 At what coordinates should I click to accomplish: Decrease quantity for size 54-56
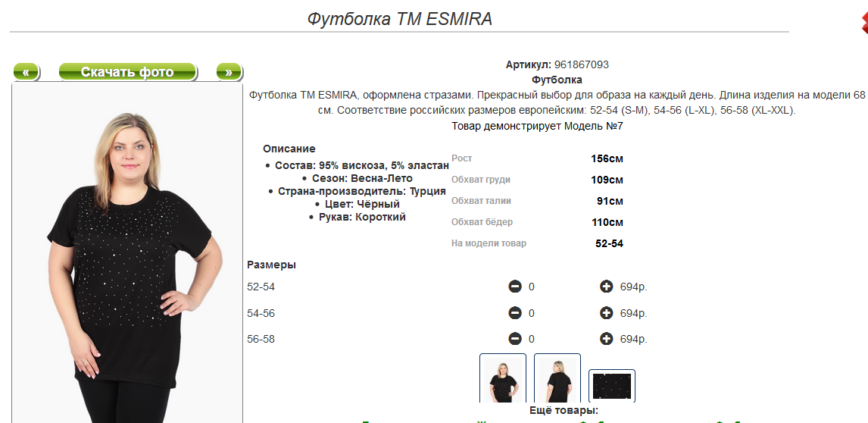coord(515,312)
